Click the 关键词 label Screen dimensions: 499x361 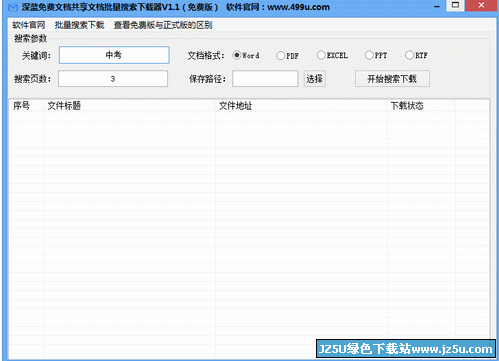coord(36,56)
